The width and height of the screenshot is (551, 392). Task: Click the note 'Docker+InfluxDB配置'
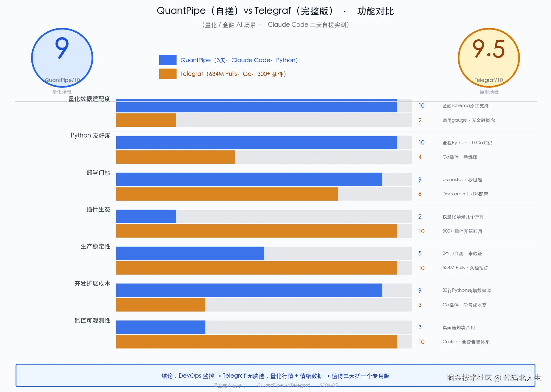click(465, 194)
